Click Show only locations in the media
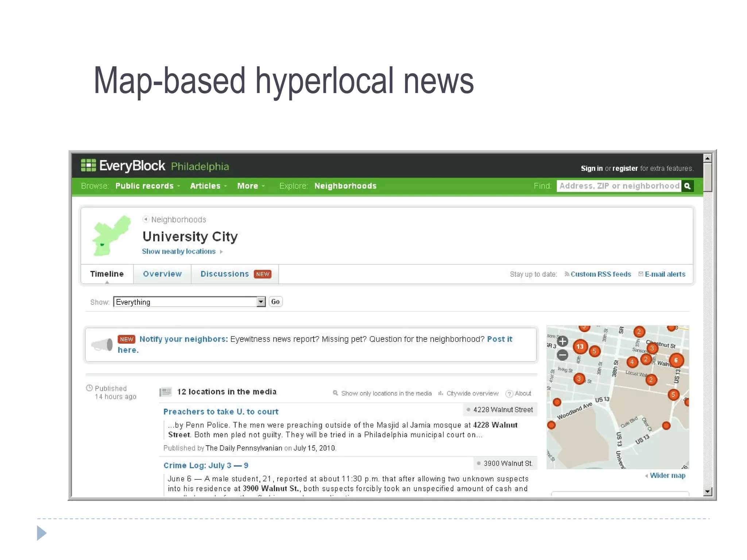 (x=386, y=393)
